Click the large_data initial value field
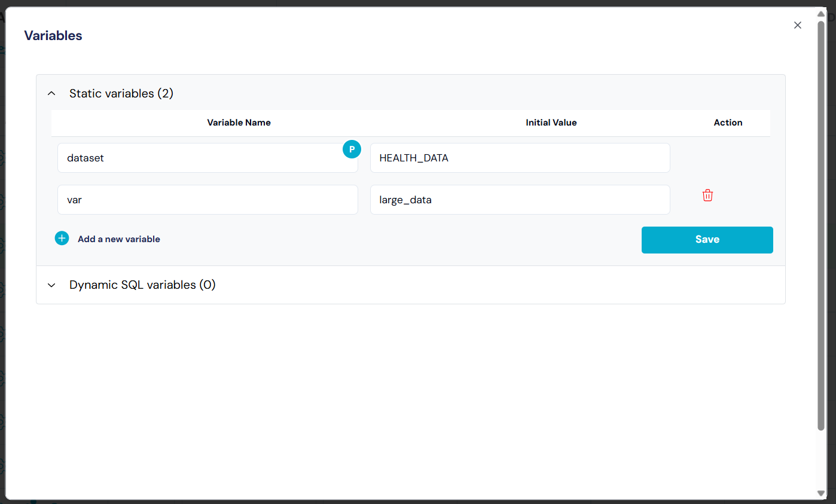This screenshot has height=504, width=836. point(519,200)
